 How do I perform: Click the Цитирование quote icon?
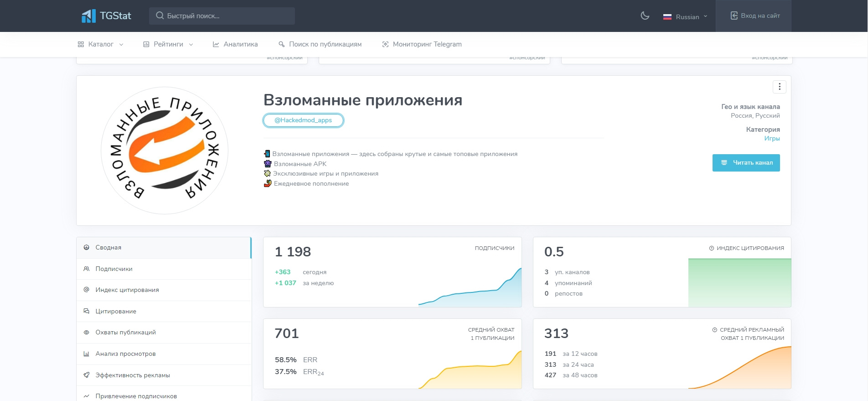(86, 311)
